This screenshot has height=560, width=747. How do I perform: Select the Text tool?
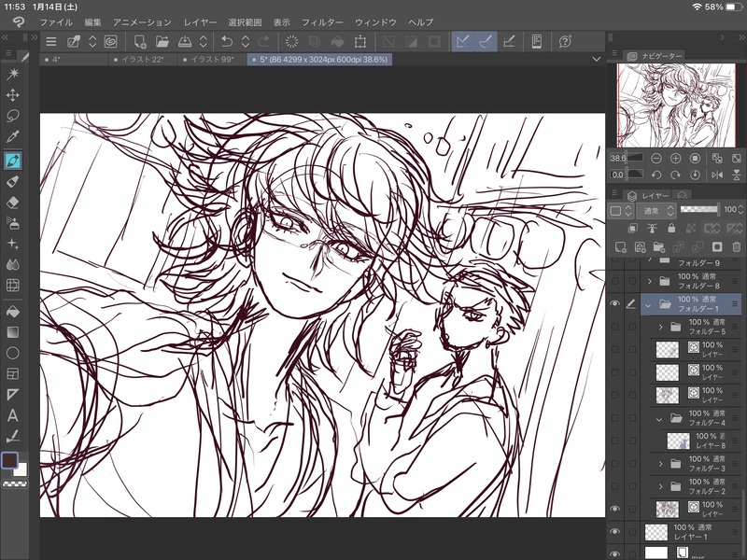[13, 415]
